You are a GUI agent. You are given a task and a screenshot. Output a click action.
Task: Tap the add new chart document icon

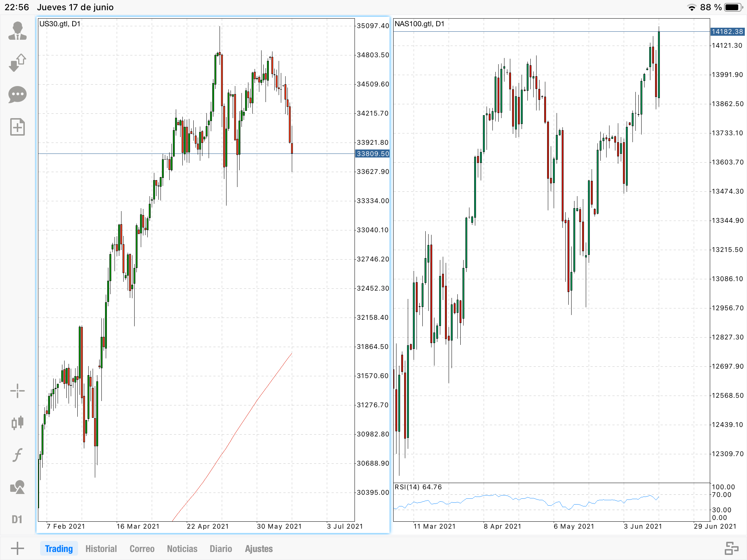17,127
